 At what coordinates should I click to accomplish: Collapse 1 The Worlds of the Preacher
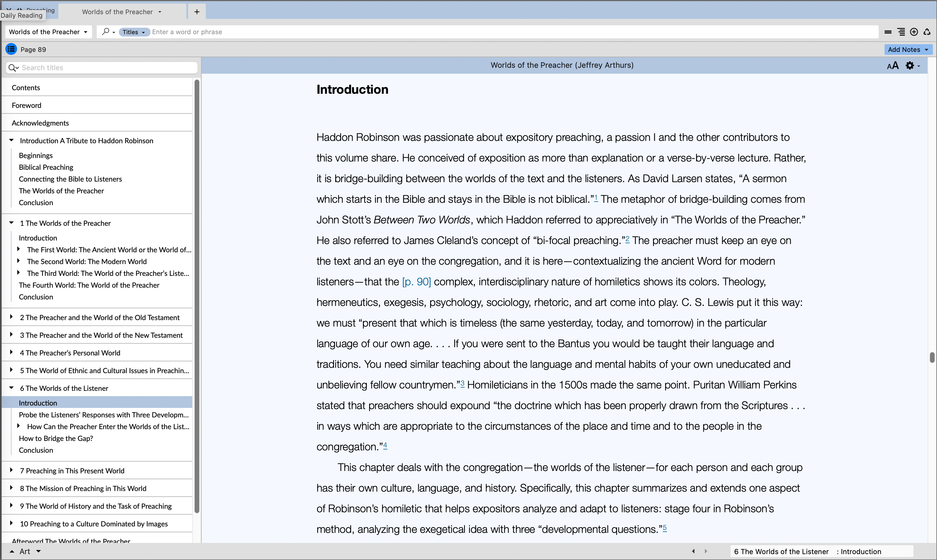[x=11, y=223]
